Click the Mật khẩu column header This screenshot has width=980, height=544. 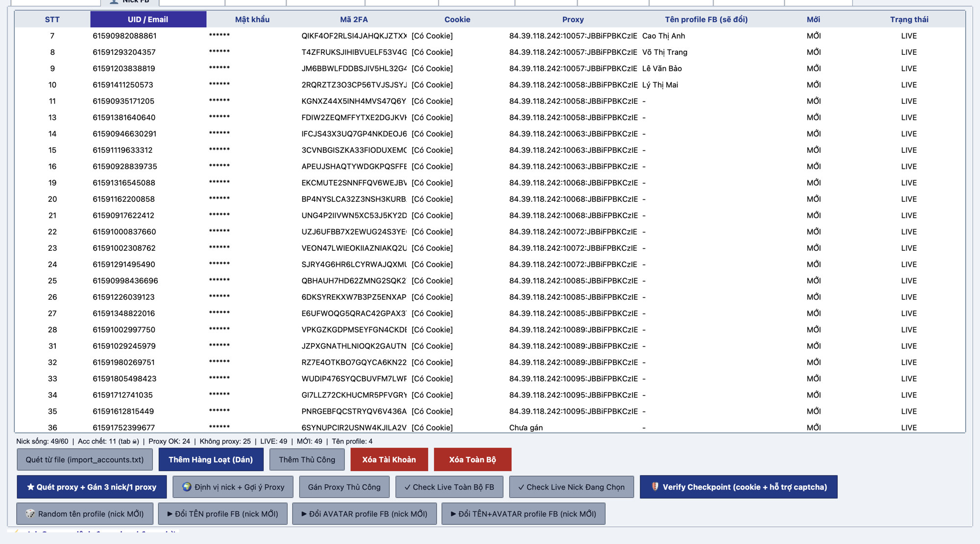pyautogui.click(x=252, y=20)
